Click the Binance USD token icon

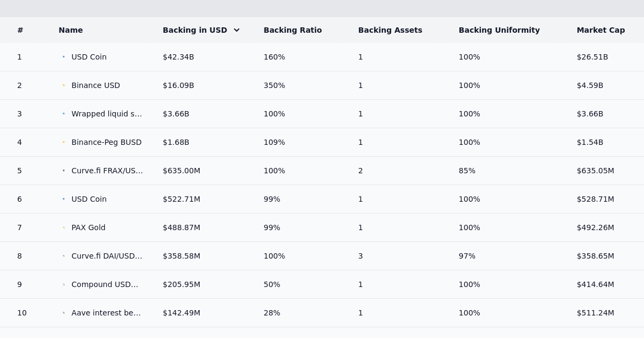[x=63, y=85]
